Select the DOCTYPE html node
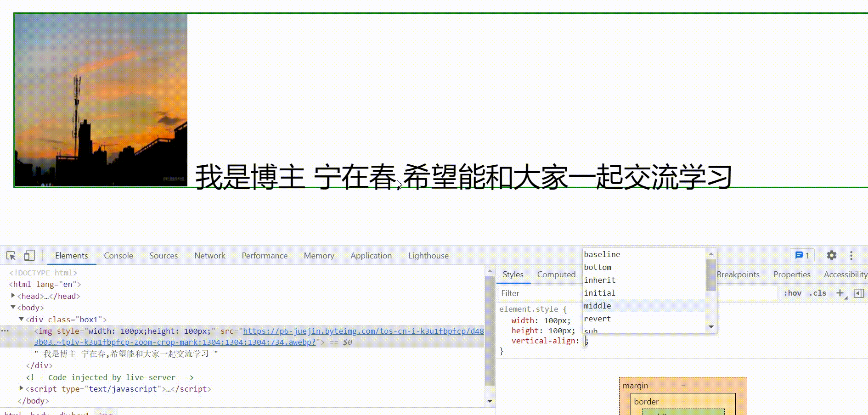The width and height of the screenshot is (868, 415). pyautogui.click(x=43, y=273)
